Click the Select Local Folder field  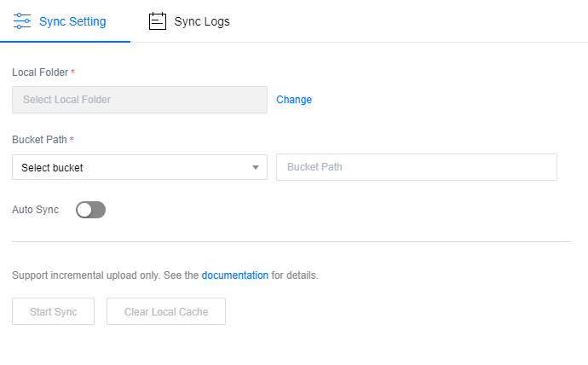140,100
